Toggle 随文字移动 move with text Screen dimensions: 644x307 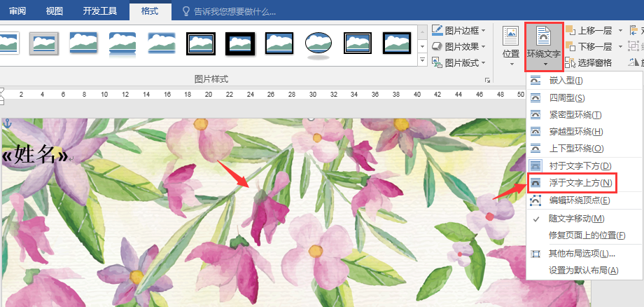[x=584, y=218]
